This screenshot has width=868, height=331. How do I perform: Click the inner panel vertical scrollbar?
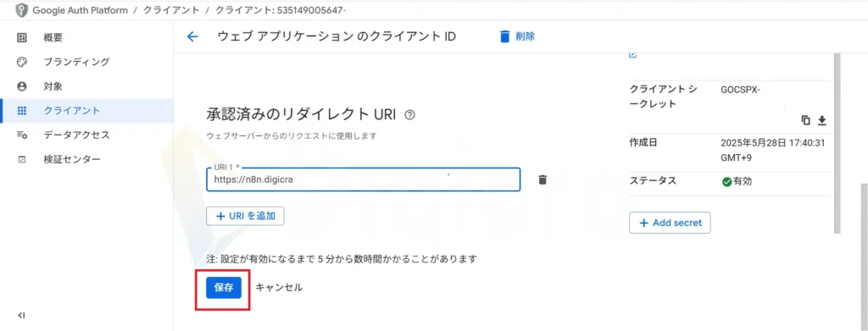(837, 144)
